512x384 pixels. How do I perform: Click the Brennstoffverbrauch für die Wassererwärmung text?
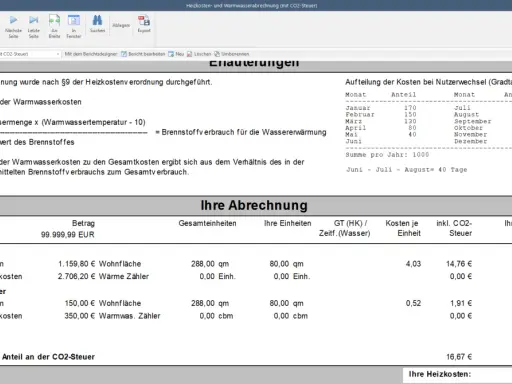(244, 132)
